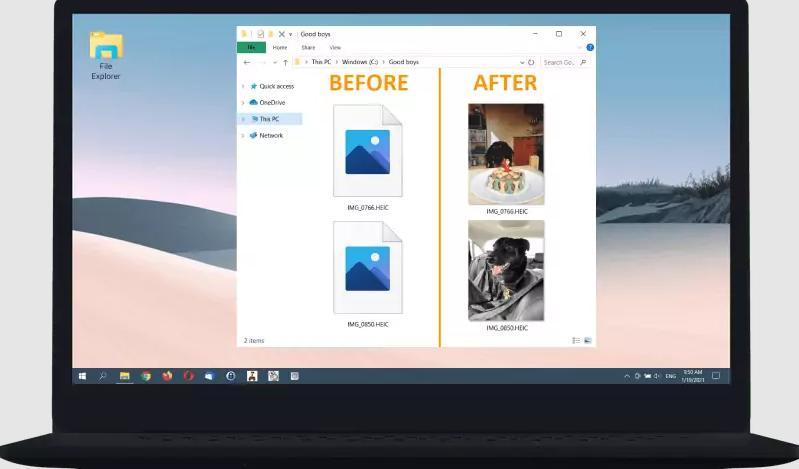Switch to the View ribbon tab
Viewport: 799px width, 469px height.
[335, 47]
